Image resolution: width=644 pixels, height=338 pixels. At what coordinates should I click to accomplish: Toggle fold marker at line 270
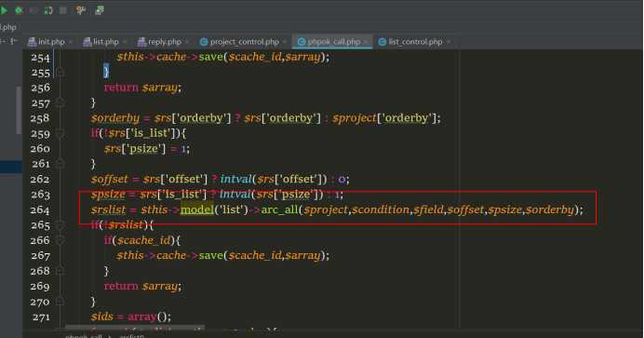pos(60,302)
